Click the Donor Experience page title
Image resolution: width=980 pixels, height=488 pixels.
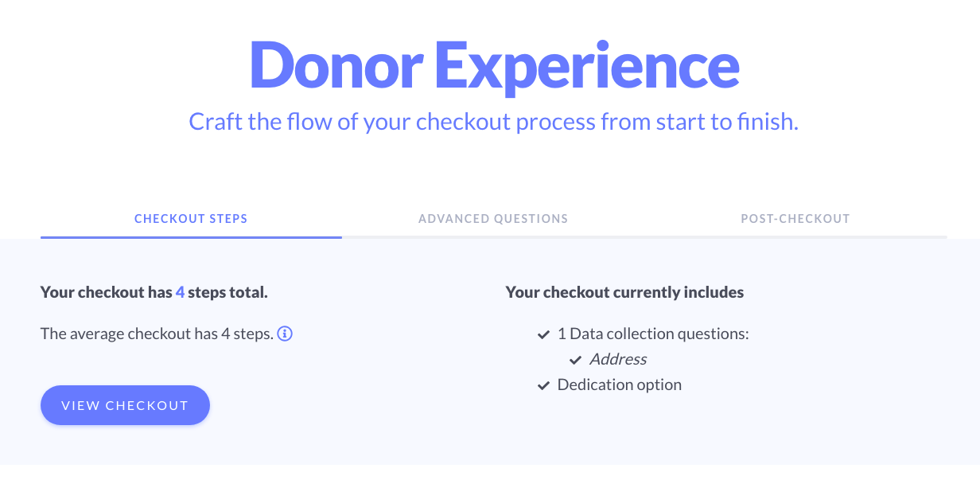[x=493, y=65]
